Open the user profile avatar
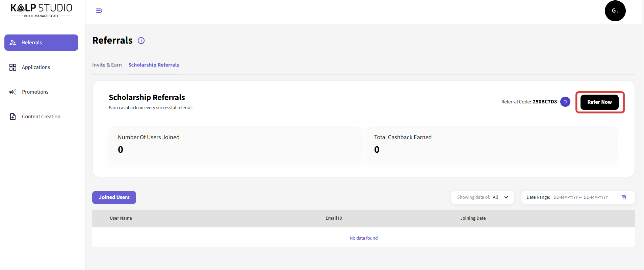Viewport: 644px width, 270px height. (x=615, y=11)
